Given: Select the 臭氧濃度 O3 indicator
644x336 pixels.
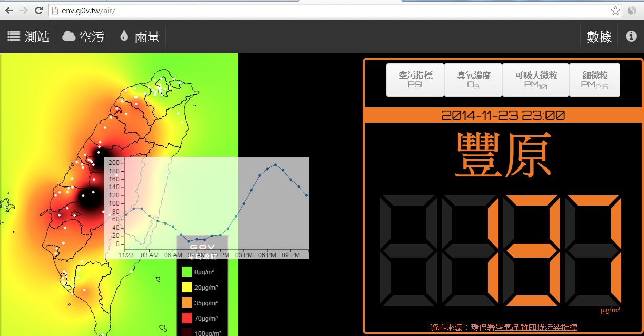Looking at the screenshot, I should coord(473,80).
